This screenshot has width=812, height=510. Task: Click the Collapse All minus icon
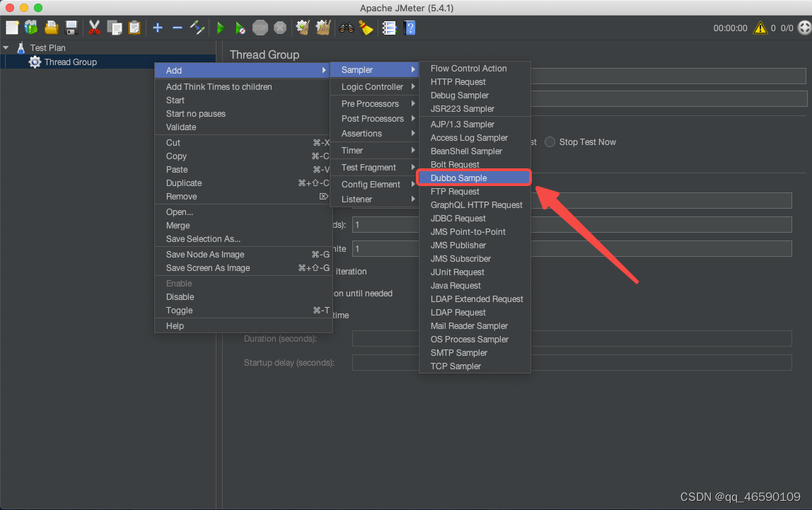(x=177, y=28)
